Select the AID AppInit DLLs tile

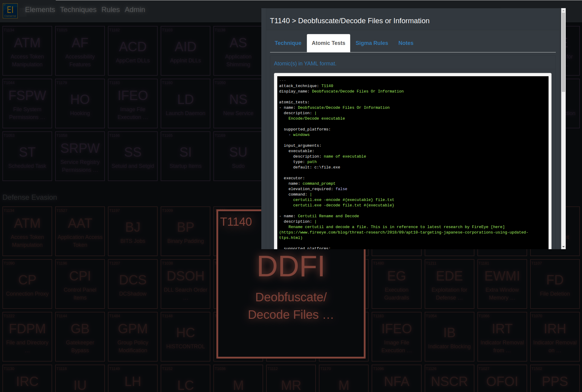click(x=186, y=51)
